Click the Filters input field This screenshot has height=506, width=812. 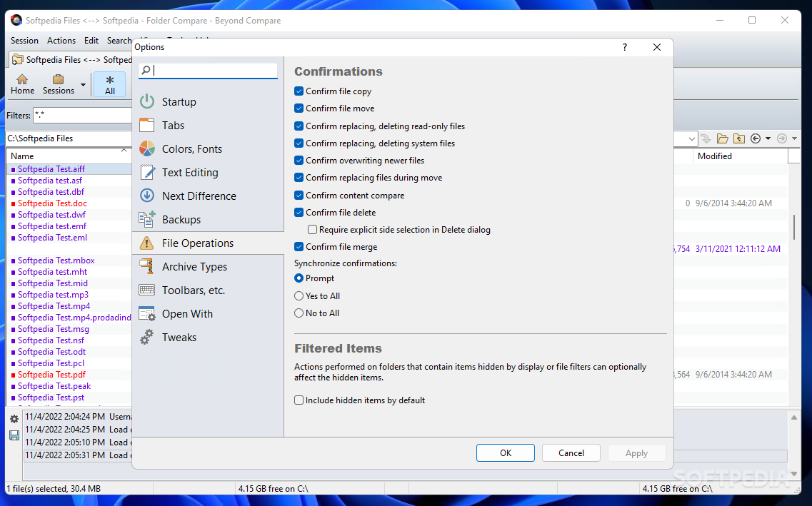click(83, 116)
